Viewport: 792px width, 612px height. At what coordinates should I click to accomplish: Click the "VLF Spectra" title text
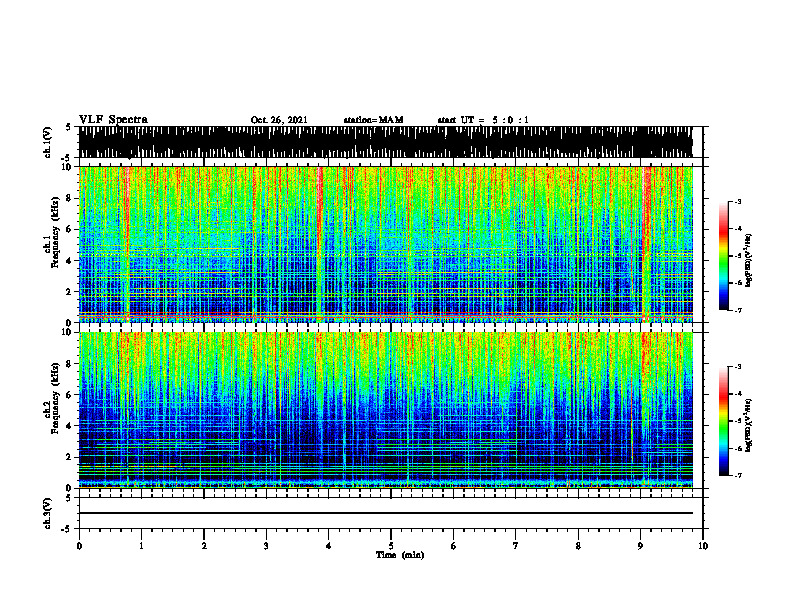pos(113,120)
